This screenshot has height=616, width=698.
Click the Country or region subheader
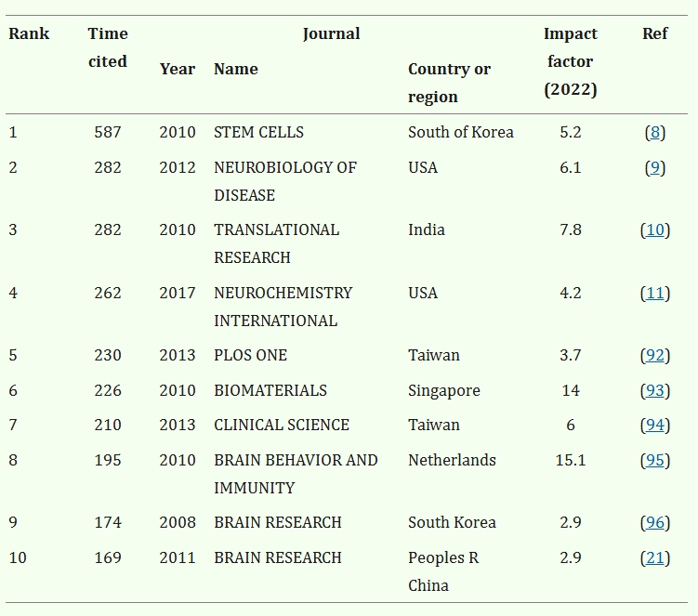pyautogui.click(x=449, y=83)
